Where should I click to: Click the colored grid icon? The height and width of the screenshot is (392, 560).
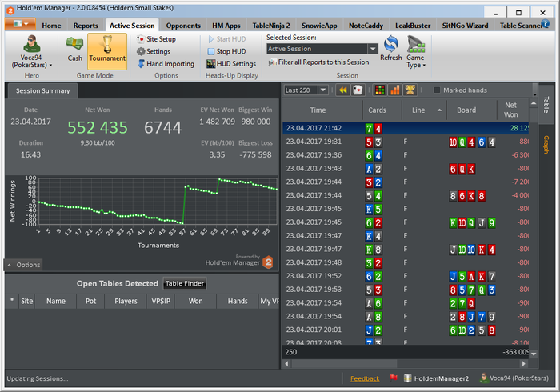[380, 90]
